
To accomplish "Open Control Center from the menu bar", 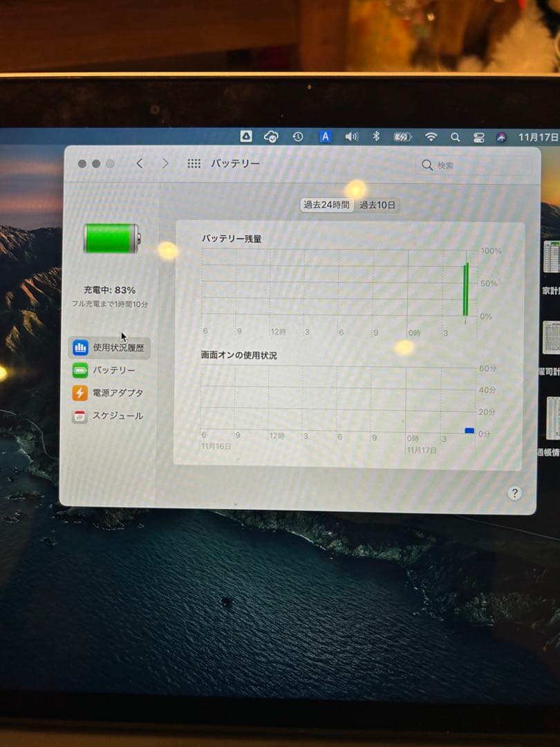I will (x=479, y=137).
